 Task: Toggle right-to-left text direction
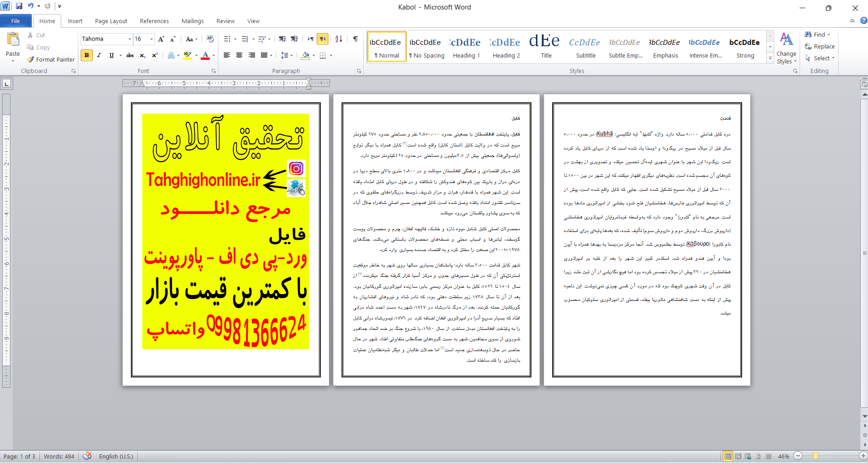(323, 39)
